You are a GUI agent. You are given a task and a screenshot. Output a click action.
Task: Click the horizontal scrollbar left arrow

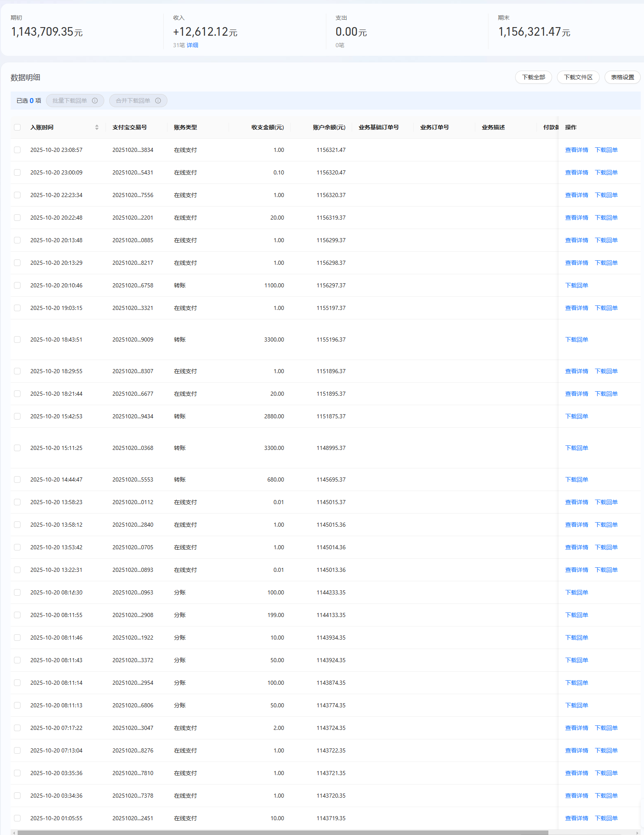[14, 833]
